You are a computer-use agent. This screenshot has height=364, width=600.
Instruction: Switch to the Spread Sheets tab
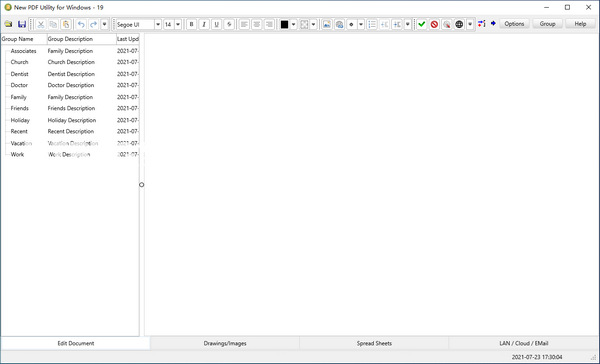click(374, 343)
